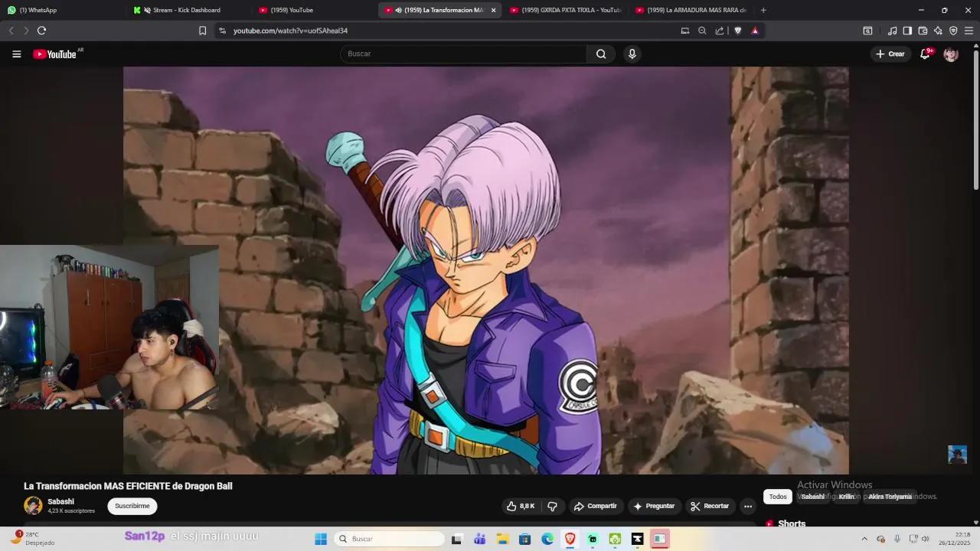Screen dimensions: 980x551
Task: Open the YouTube hamburger guide menu
Action: coord(16,54)
